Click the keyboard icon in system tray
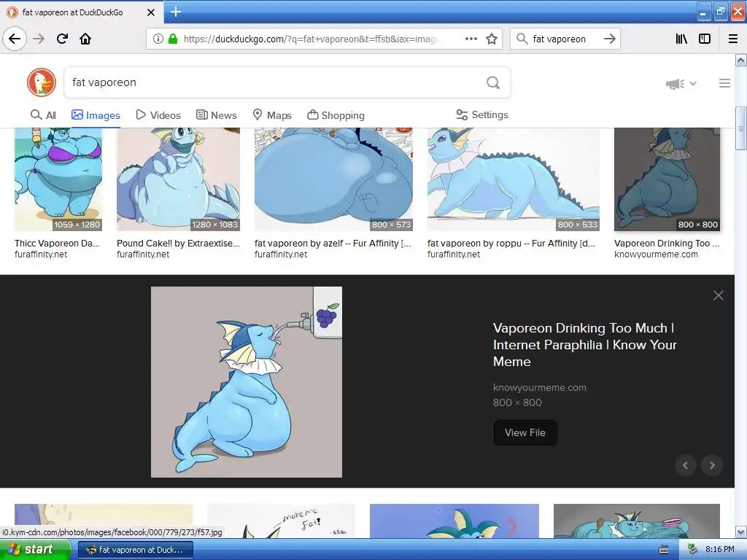The height and width of the screenshot is (560, 747). (664, 550)
